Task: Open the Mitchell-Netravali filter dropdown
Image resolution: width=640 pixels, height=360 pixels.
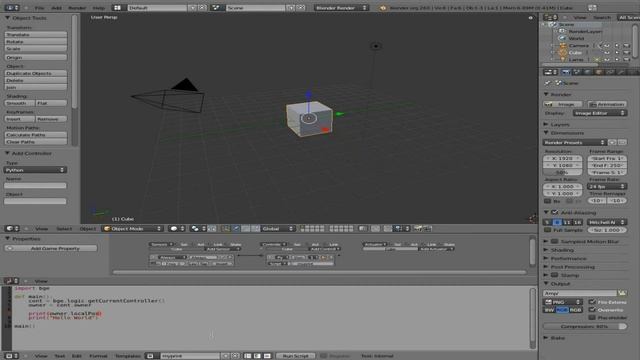Action: pyautogui.click(x=607, y=222)
